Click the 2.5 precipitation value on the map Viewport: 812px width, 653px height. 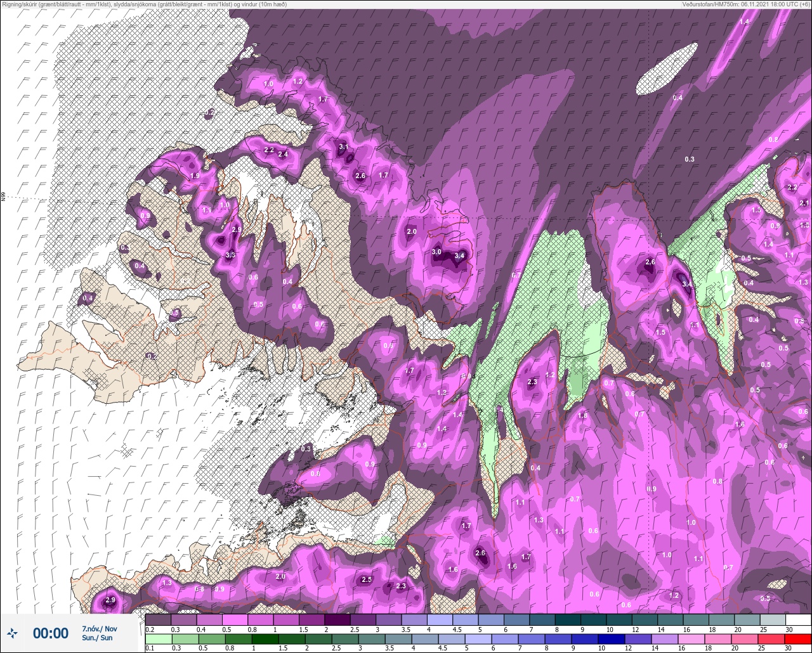tap(366, 579)
